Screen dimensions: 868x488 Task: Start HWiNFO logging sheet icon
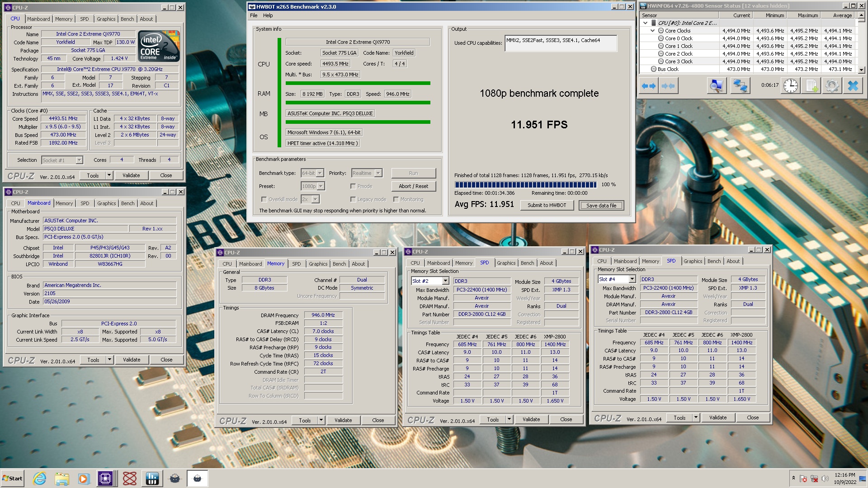tap(811, 86)
